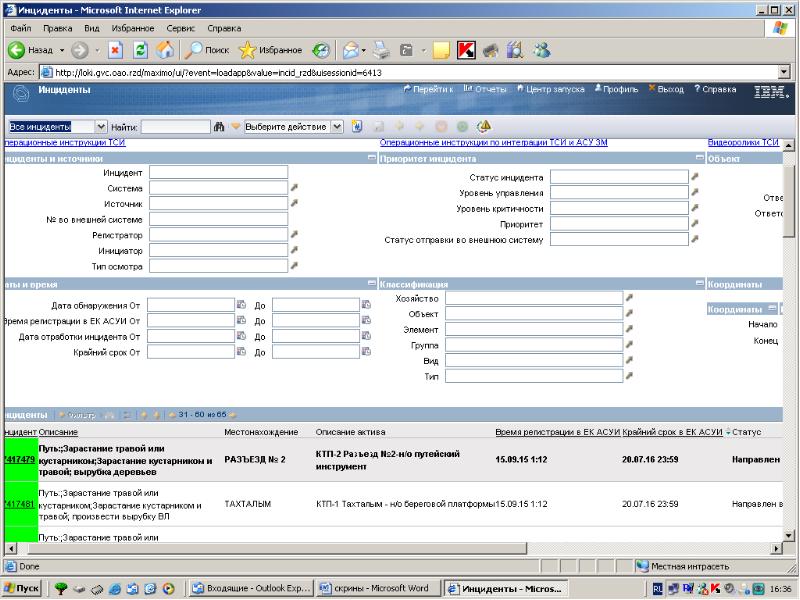The image size is (800, 600).
Task: Go to Home page icon
Action: pos(165,50)
